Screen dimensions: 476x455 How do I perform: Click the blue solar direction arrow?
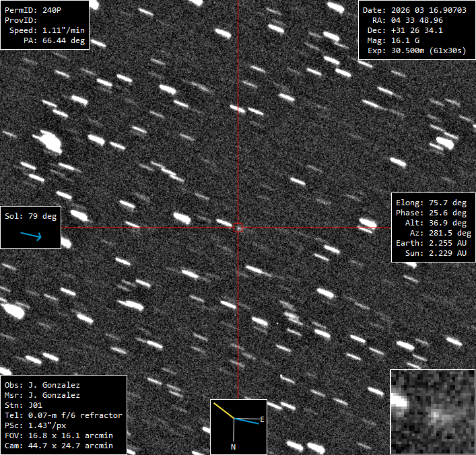pyautogui.click(x=30, y=236)
